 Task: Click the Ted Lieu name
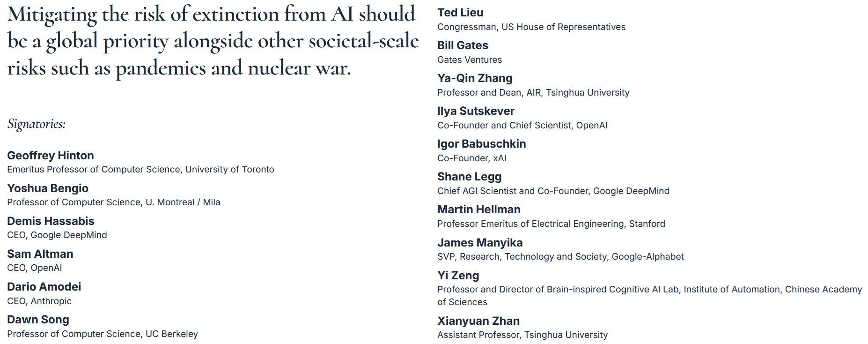point(460,13)
